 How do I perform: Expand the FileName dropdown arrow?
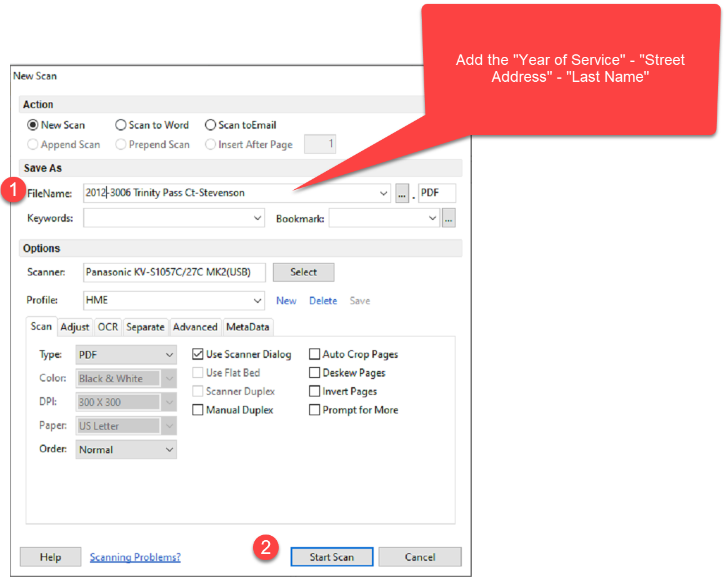[384, 193]
